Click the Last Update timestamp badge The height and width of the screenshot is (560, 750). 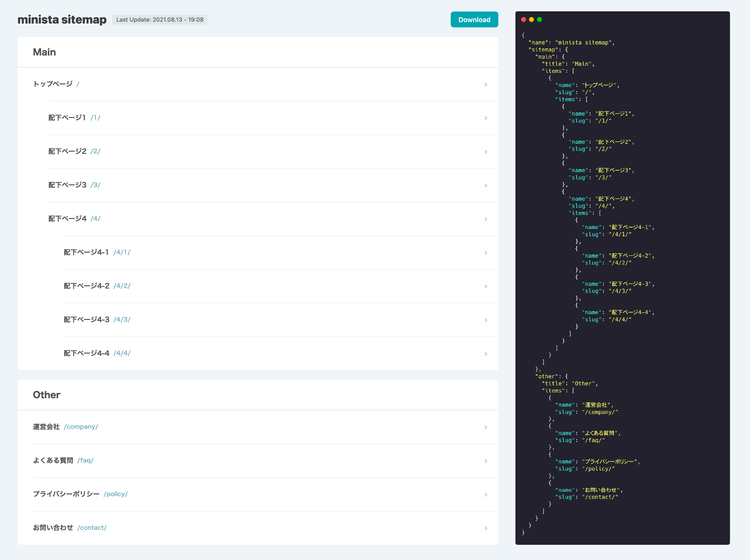tap(160, 20)
